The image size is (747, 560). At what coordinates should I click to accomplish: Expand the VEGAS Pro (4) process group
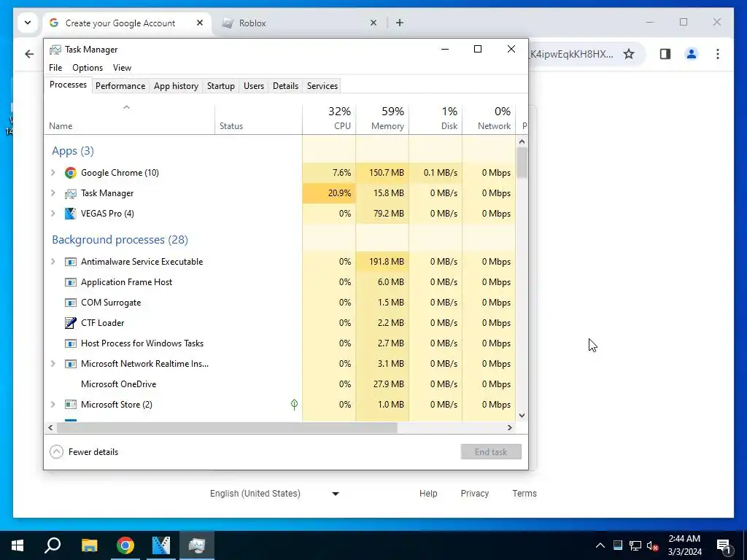click(x=53, y=214)
